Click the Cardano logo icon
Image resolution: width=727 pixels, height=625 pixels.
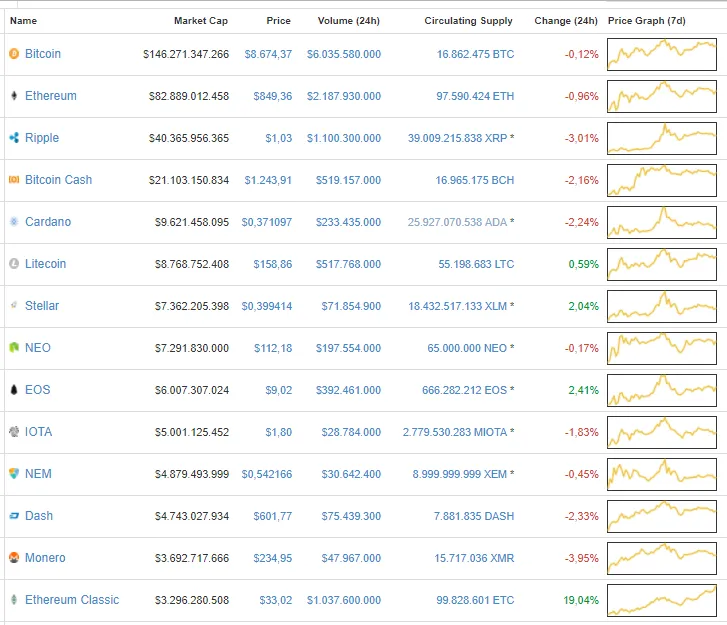point(14,222)
